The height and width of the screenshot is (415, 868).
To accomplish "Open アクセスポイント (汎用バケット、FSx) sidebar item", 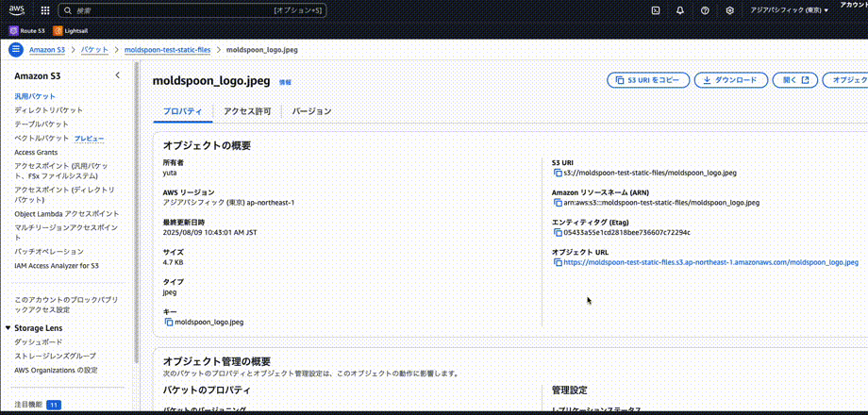I will pyautogui.click(x=62, y=171).
